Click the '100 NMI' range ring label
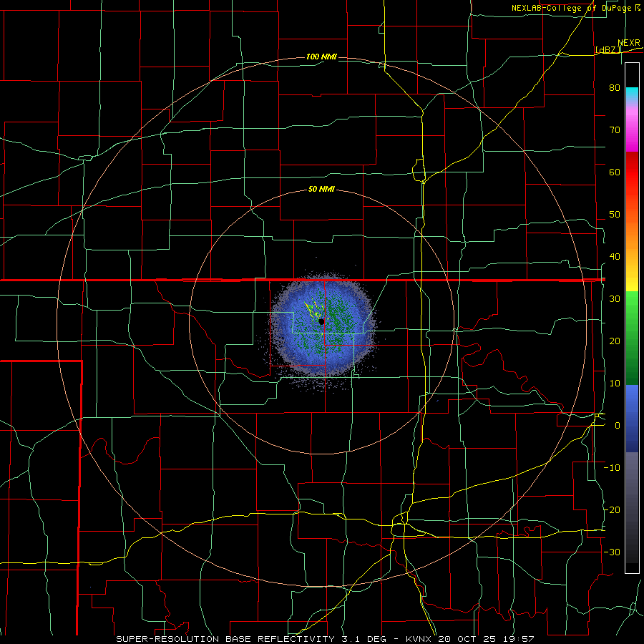 click(x=321, y=57)
